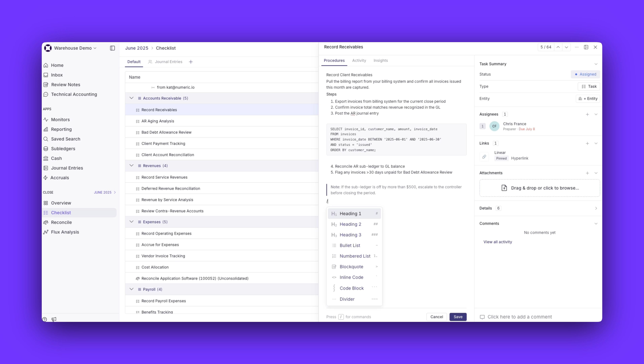The height and width of the screenshot is (364, 644).
Task: Select Heading 1 from command menu
Action: [x=354, y=214]
